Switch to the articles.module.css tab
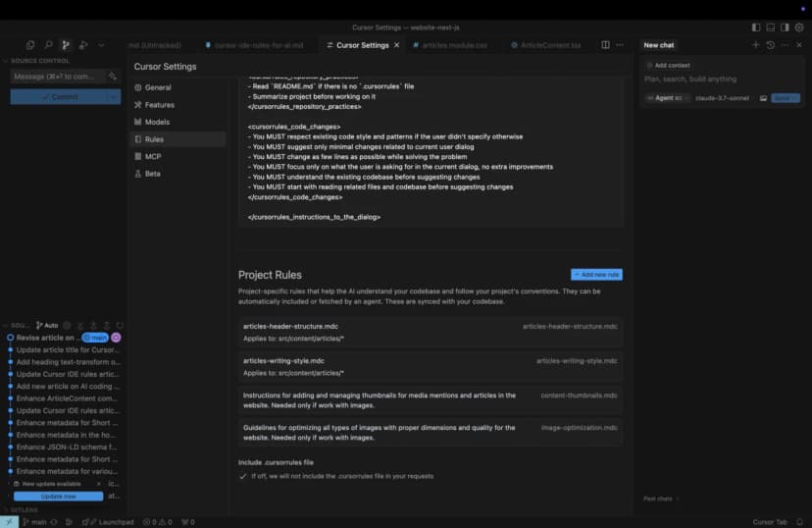812x528 pixels. (454, 45)
